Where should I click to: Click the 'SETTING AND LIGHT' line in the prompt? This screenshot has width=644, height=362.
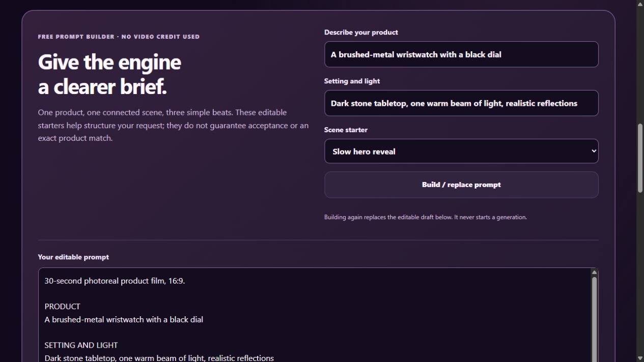point(81,345)
